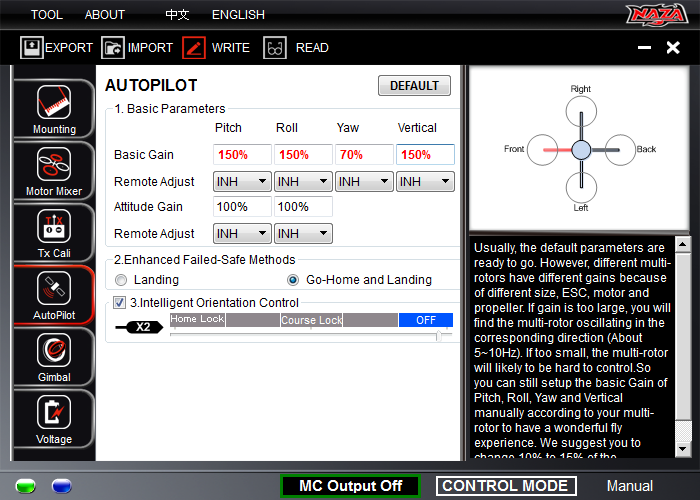The width and height of the screenshot is (700, 500).
Task: Switch language to ENGLISH
Action: coord(238,15)
